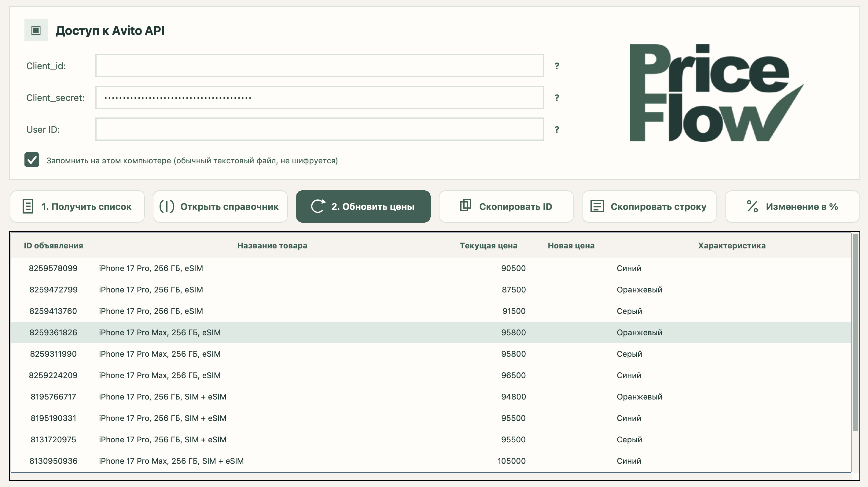Focus the Client_secret input field
The height and width of the screenshot is (487, 868).
[319, 97]
